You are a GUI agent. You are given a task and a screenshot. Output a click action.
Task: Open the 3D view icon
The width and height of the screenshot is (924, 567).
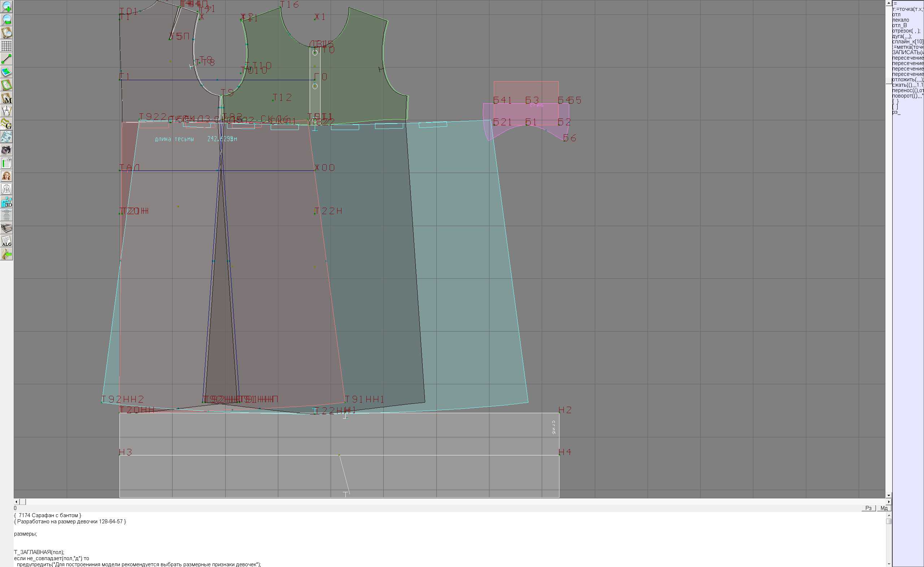6,202
